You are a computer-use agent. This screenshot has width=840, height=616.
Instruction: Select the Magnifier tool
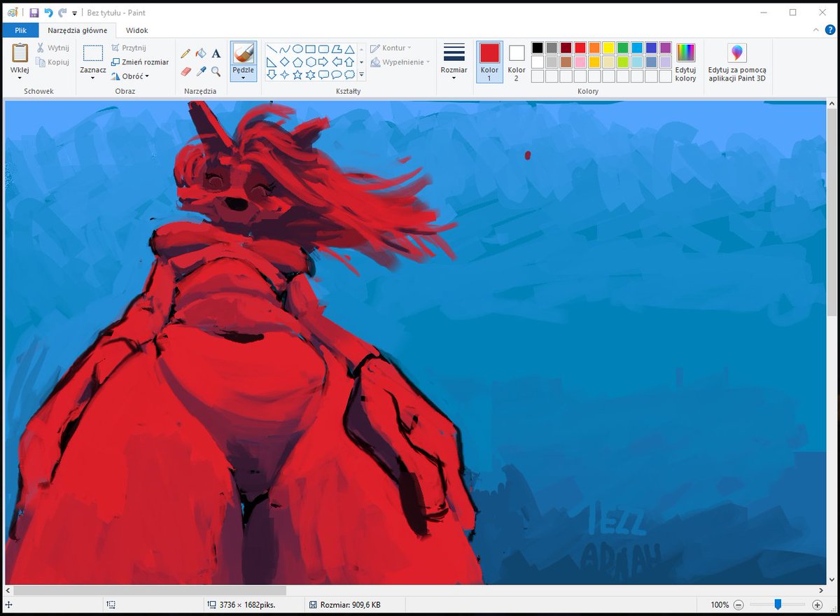(216, 71)
